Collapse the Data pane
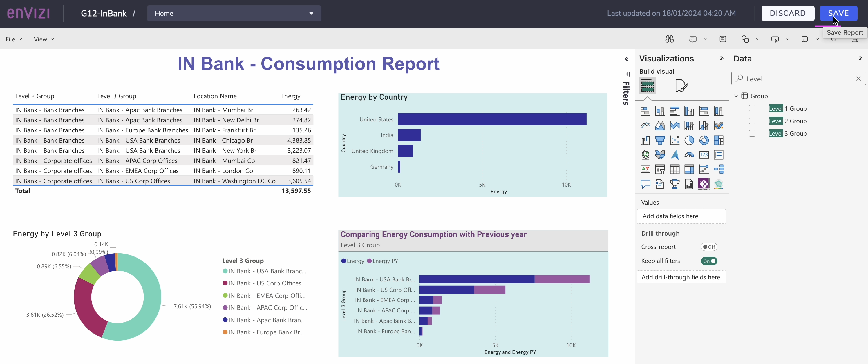Screen dimensions: 868x364 tap(860, 58)
